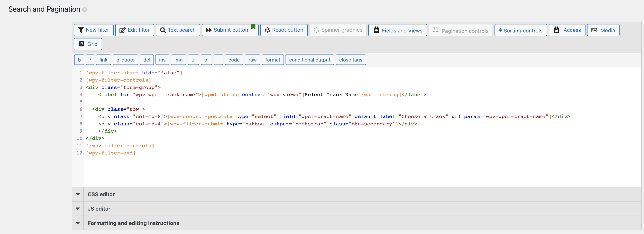This screenshot has height=234, width=644.
Task: Click the Pagination controls number icon
Action: 436,29
